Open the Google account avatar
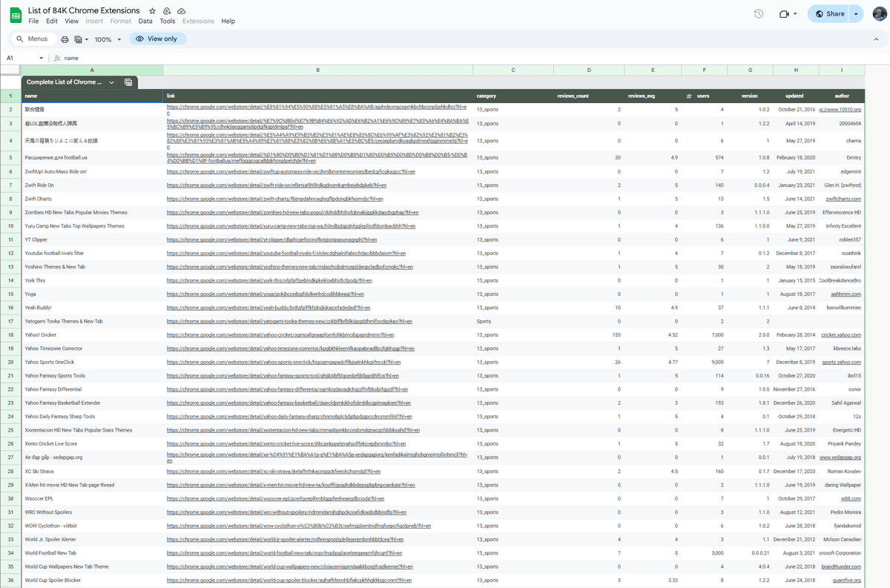This screenshot has height=588, width=890. coord(880,14)
